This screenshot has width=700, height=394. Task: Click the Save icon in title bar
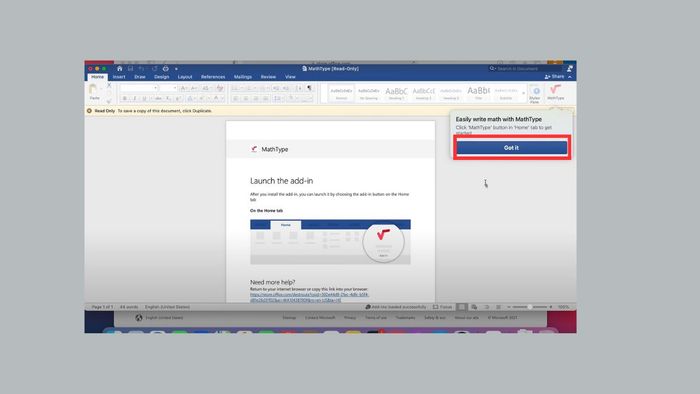[x=130, y=69]
